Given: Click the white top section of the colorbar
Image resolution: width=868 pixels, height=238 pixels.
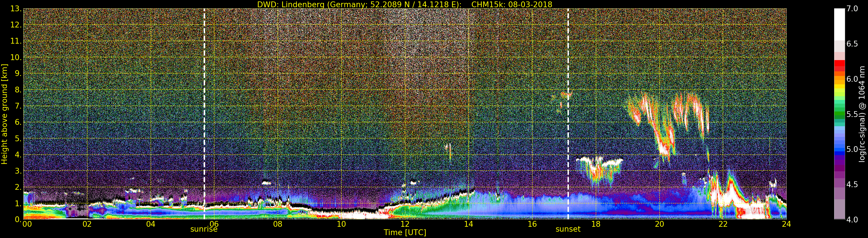Looking at the screenshot, I should pos(839,24).
